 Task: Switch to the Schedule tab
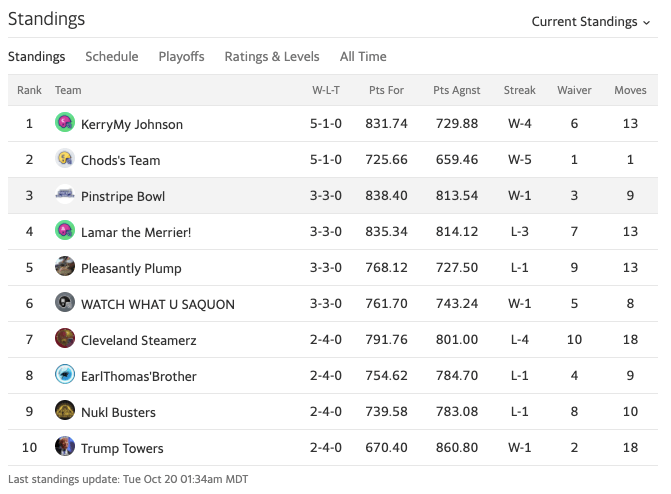(x=112, y=57)
